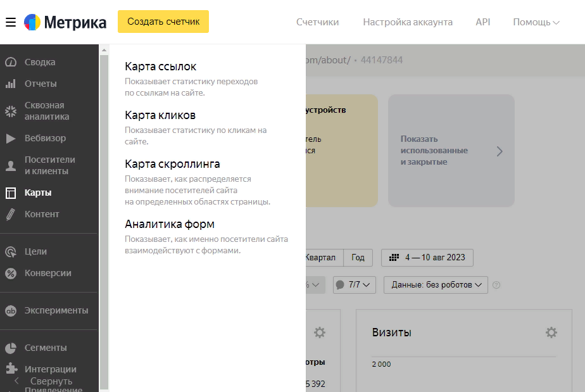Image resolution: width=585 pixels, height=392 pixels.
Task: Open settings gear on the Визиты widget
Action: click(x=551, y=332)
